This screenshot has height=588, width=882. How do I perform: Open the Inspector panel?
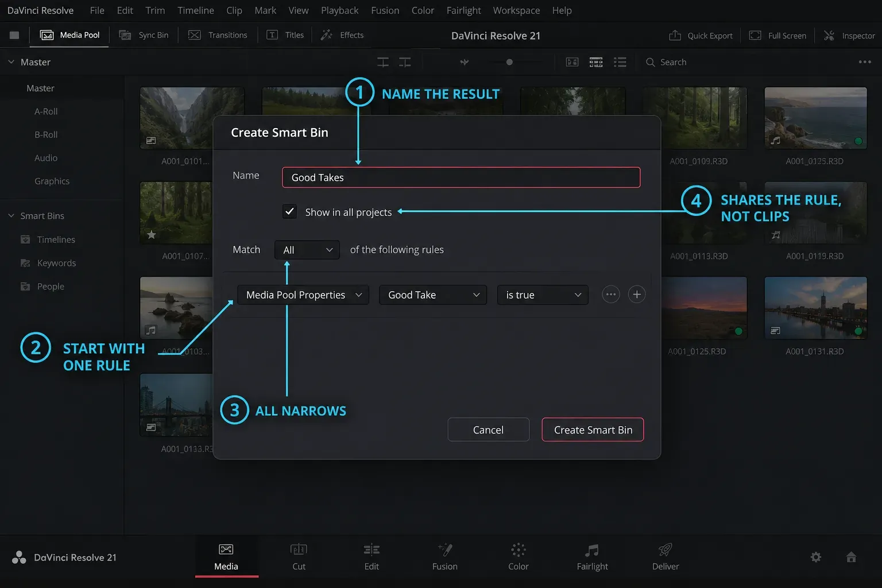click(x=849, y=36)
